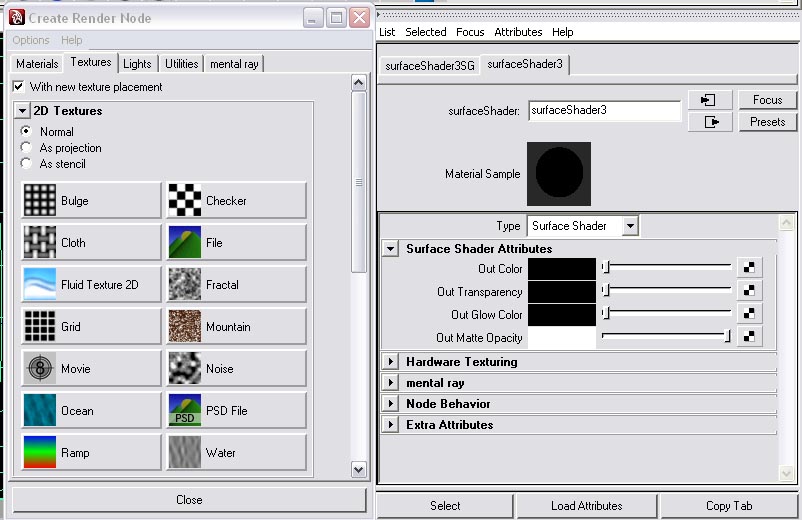
Task: Click the Out Color map checker button
Action: (x=749, y=268)
